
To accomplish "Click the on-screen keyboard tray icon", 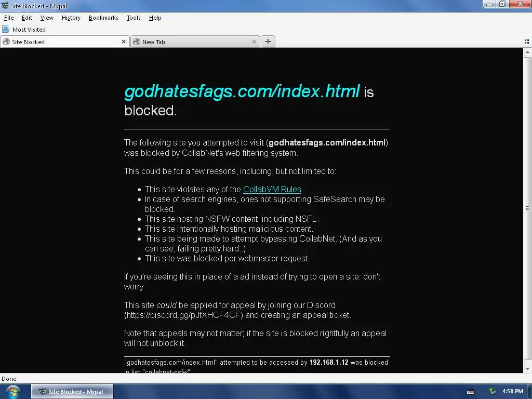I will [471, 392].
